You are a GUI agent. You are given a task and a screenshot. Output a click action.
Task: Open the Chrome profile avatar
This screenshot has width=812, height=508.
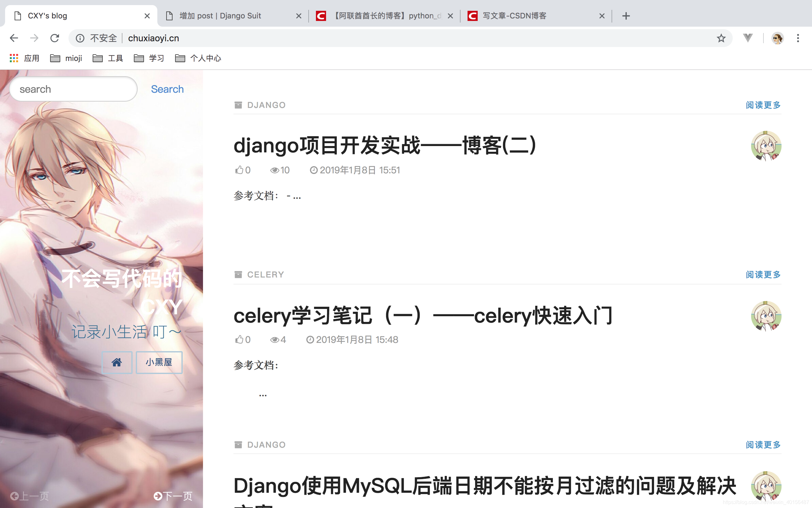click(777, 38)
